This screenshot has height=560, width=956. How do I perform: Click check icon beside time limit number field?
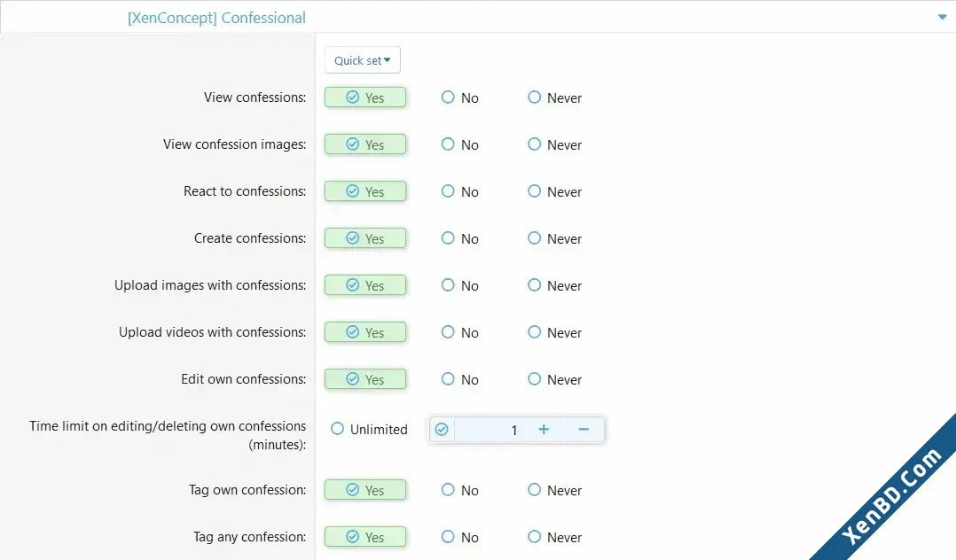442,430
